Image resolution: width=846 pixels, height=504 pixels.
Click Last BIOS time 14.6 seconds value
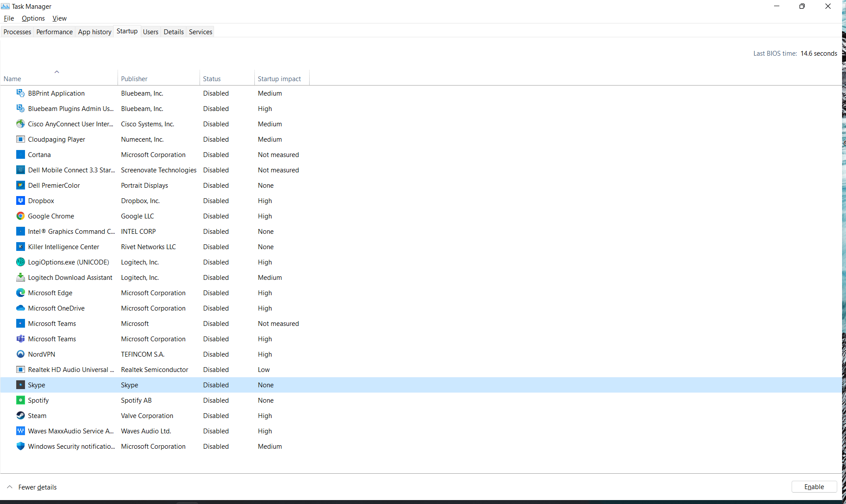point(818,53)
